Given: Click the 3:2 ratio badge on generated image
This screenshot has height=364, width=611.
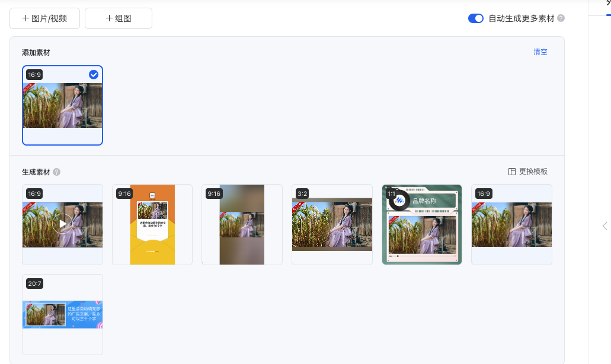Looking at the screenshot, I should coord(302,194).
